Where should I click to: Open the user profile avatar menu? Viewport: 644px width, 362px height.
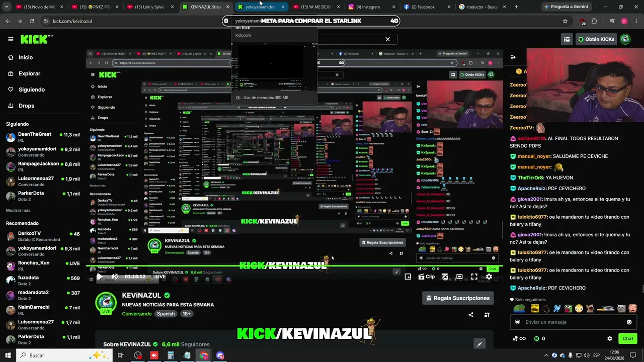point(625,39)
